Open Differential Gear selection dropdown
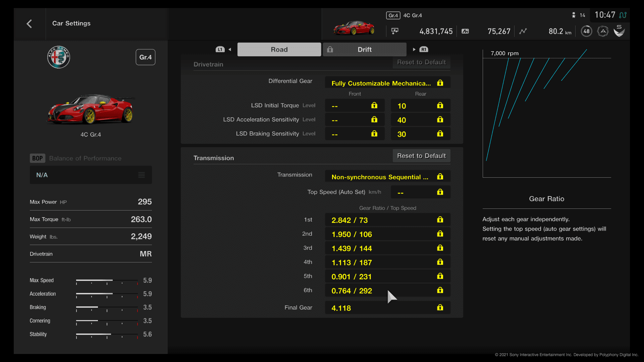Viewport: 644px width, 362px height. tap(387, 83)
